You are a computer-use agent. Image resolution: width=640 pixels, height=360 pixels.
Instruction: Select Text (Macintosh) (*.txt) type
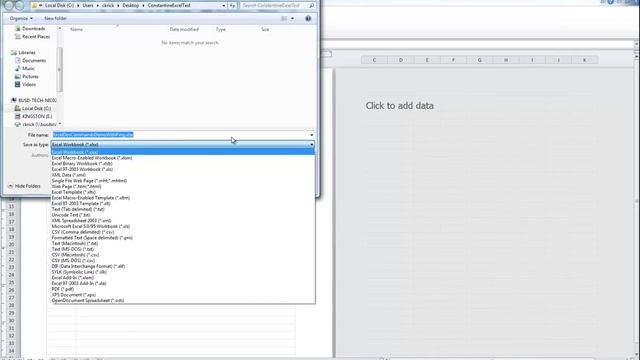click(182, 244)
